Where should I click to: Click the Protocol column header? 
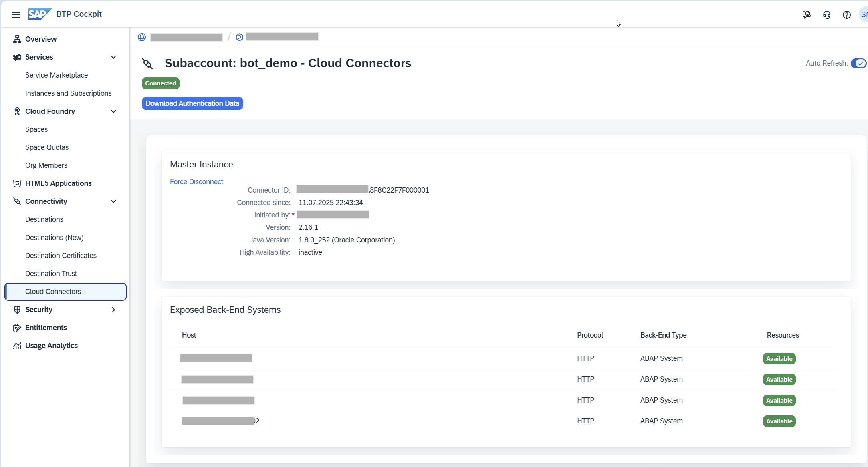[590, 335]
